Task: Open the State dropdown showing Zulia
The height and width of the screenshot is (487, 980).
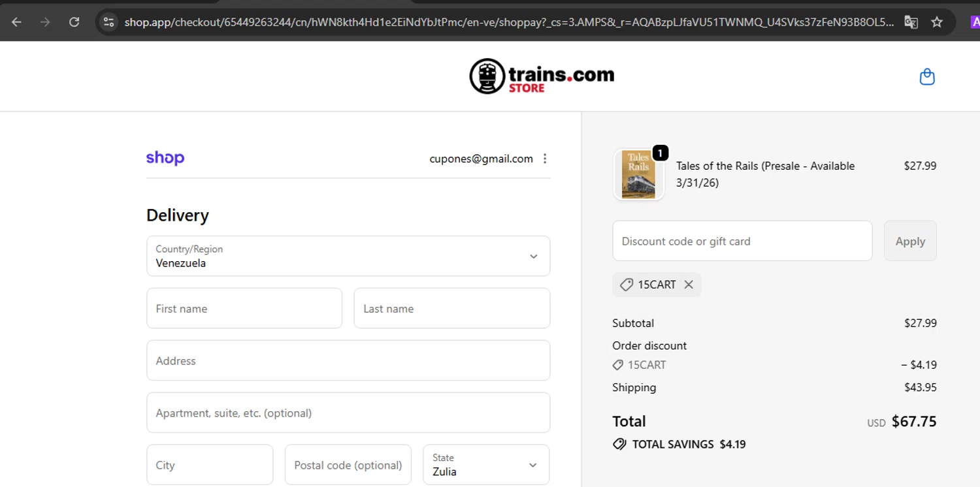Action: coord(486,465)
